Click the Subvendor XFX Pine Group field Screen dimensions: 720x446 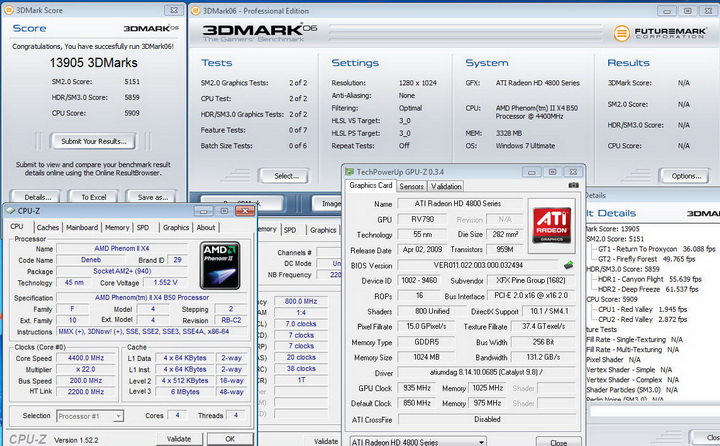click(x=531, y=280)
